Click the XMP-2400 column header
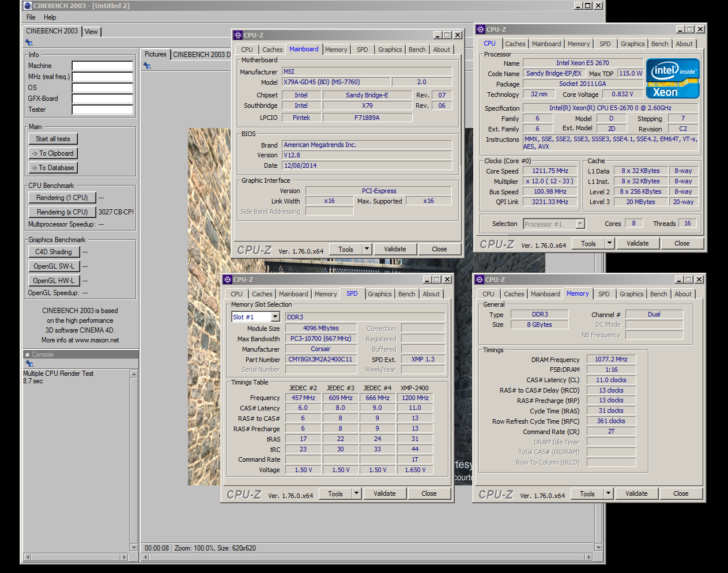The height and width of the screenshot is (573, 728). (x=414, y=388)
